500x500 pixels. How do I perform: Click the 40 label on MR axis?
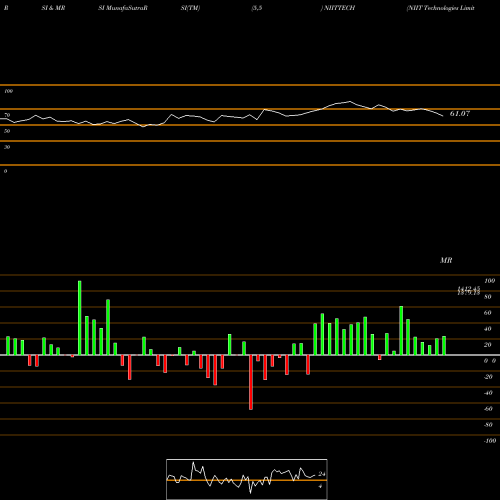(x=488, y=329)
